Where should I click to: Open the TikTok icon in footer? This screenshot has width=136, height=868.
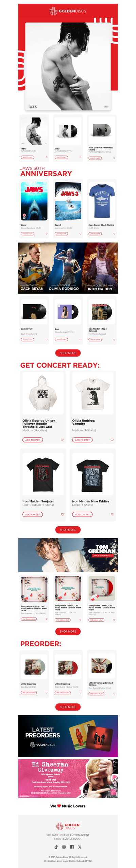click(56, 847)
